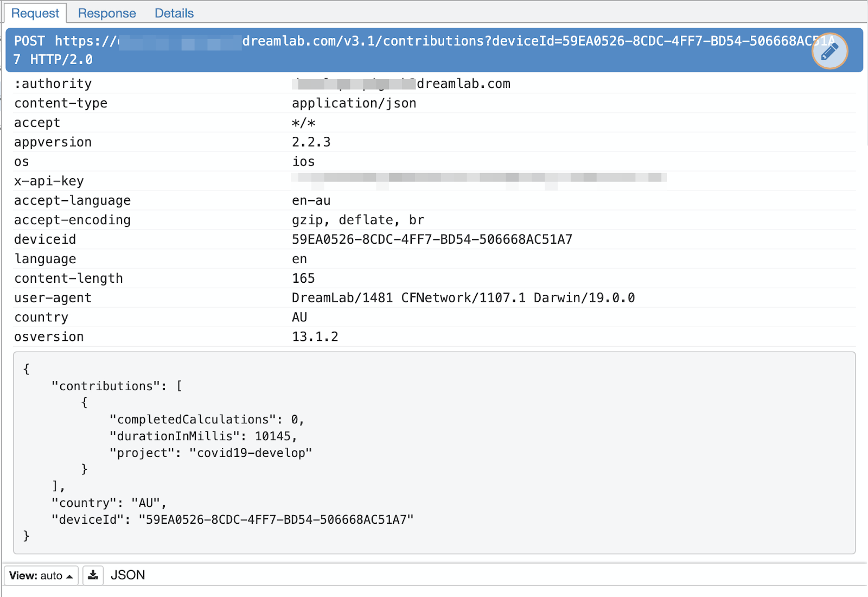This screenshot has width=868, height=597.
Task: Select the accept-language header name
Action: 73,200
